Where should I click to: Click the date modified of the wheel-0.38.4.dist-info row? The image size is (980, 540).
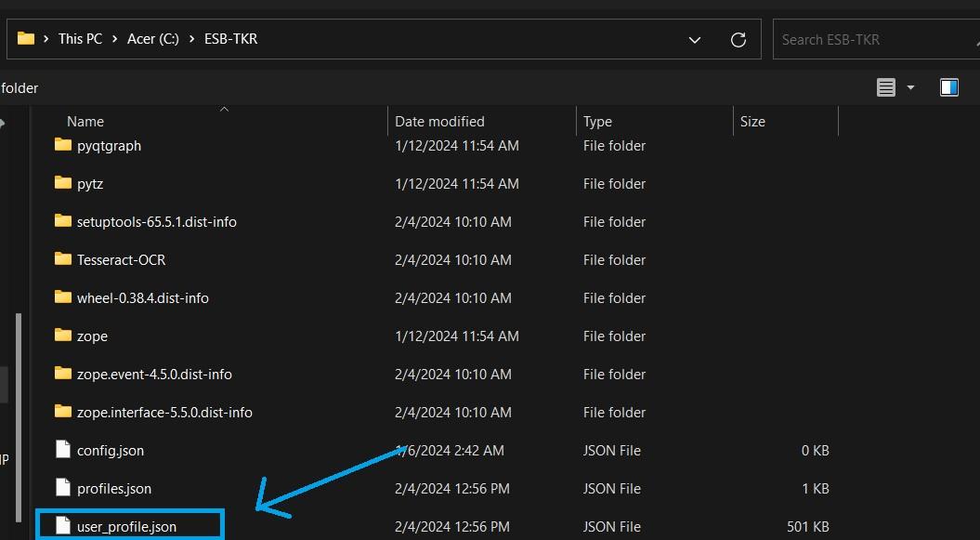[453, 298]
